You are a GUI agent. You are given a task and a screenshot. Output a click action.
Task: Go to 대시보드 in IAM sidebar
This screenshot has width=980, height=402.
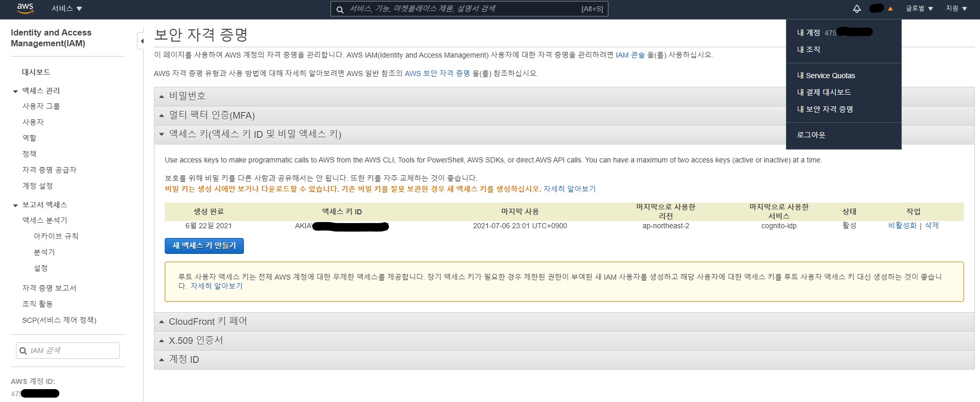pyautogui.click(x=36, y=72)
